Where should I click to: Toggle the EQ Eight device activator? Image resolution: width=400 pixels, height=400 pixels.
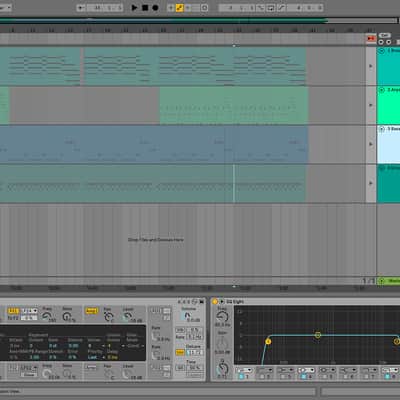coord(215,302)
